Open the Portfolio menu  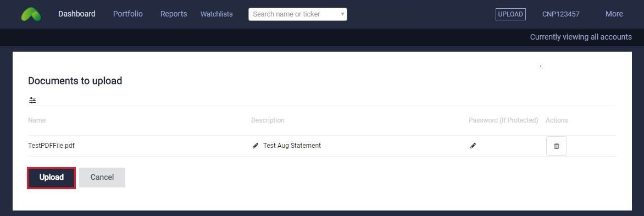point(127,14)
